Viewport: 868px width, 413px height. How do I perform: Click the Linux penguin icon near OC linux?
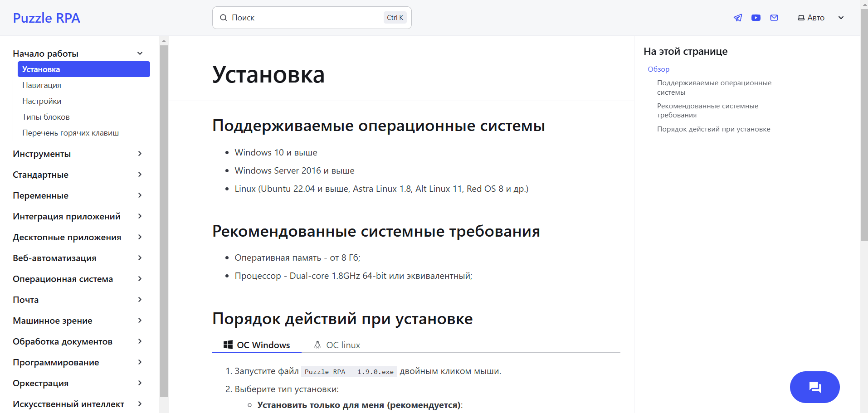point(317,345)
